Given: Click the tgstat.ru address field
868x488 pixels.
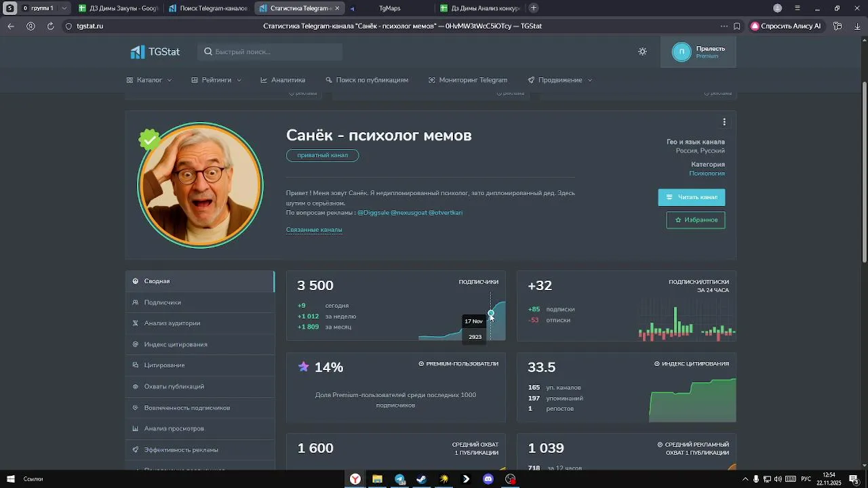Looking at the screenshot, I should click(90, 26).
